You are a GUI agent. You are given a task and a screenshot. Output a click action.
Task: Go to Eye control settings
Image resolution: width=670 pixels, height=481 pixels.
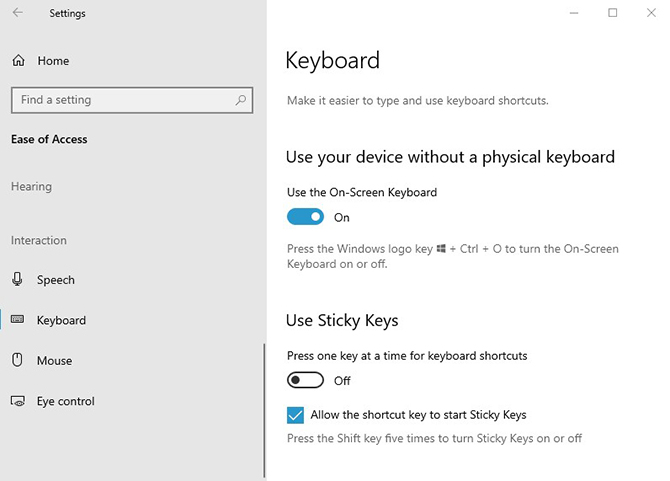65,401
